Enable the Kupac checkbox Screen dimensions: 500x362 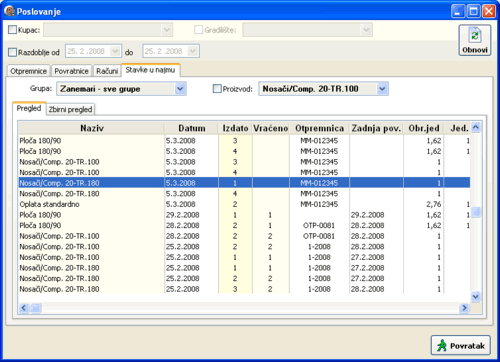(x=12, y=30)
